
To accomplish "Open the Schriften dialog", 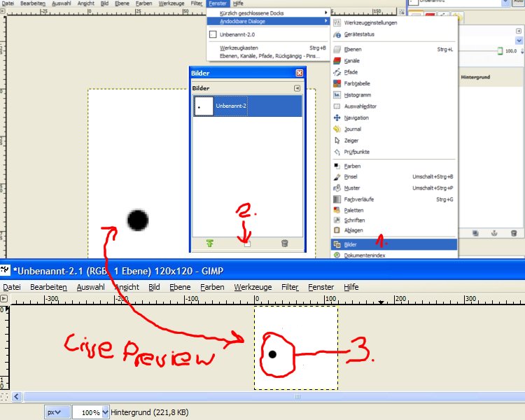I will 394,220.
